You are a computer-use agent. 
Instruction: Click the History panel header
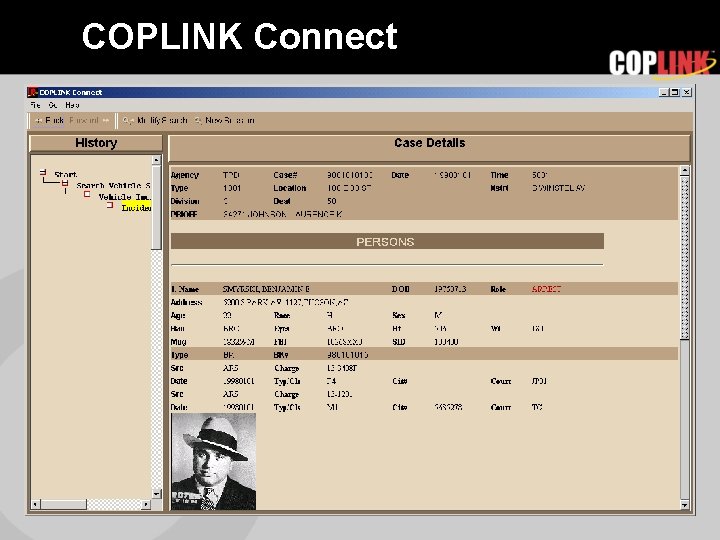(x=96, y=143)
